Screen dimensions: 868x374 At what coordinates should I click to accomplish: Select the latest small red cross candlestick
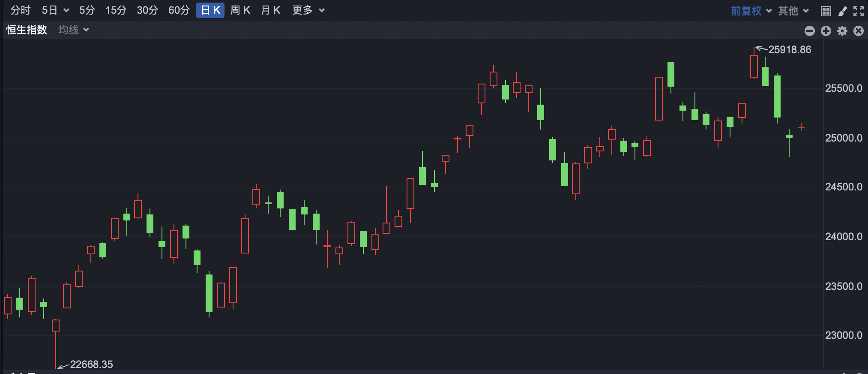tap(801, 127)
